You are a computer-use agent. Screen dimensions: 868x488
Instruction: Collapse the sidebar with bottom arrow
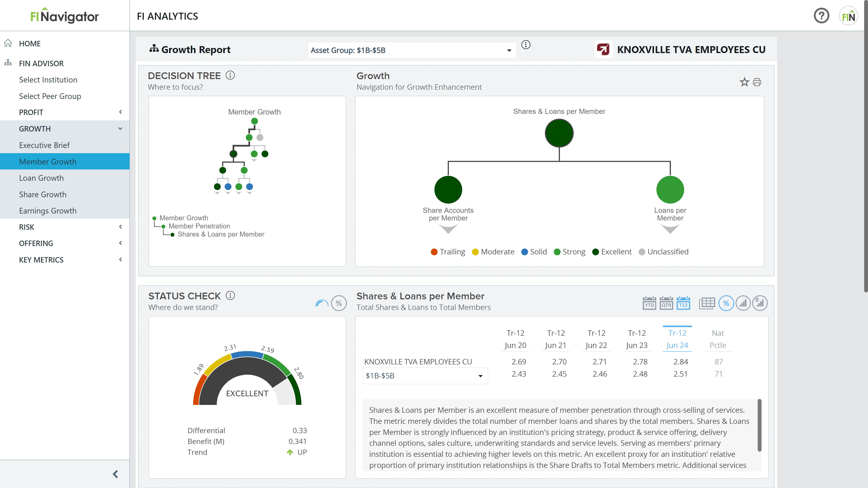115,474
